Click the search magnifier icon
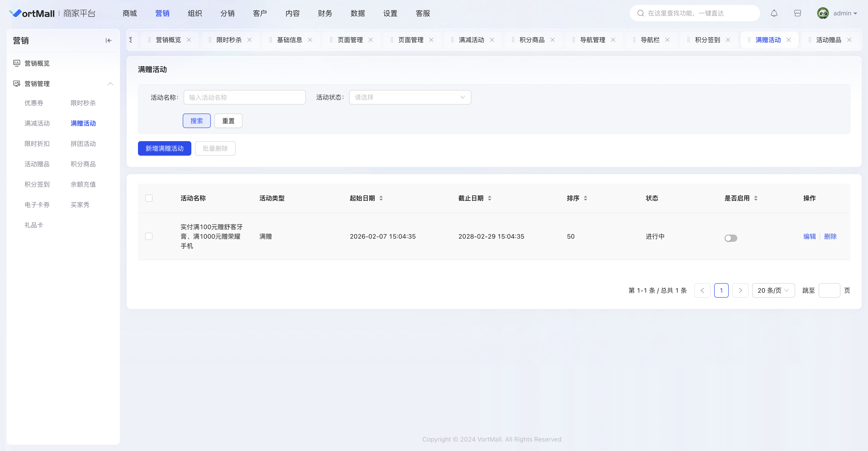868x451 pixels. coord(640,13)
